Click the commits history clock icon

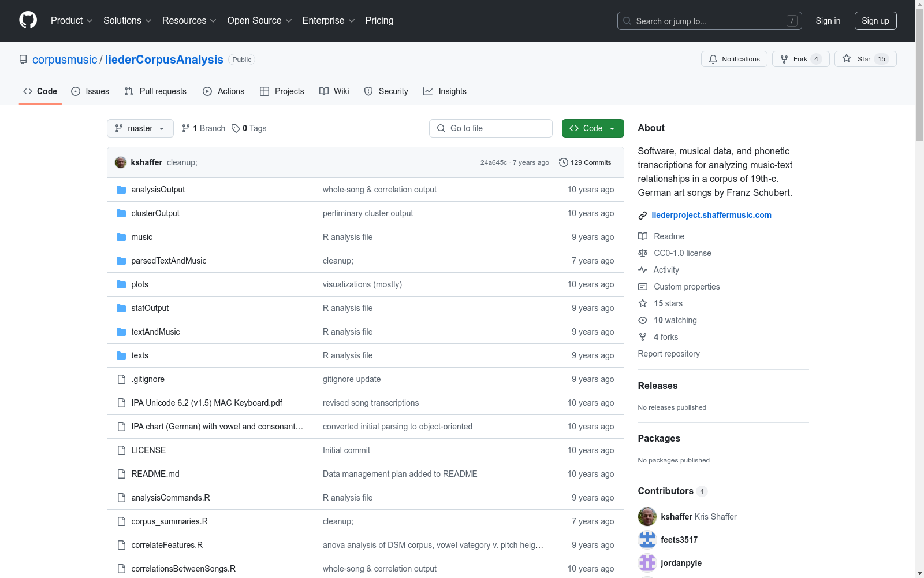(x=564, y=162)
